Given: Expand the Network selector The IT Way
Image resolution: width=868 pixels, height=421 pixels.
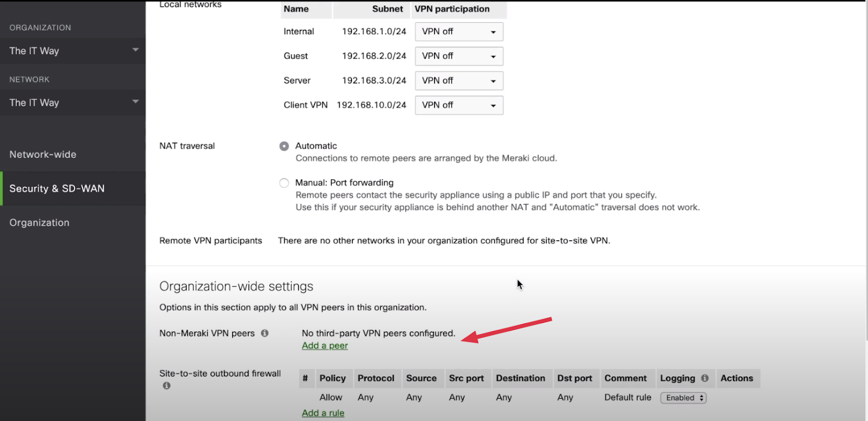Looking at the screenshot, I should tap(73, 103).
